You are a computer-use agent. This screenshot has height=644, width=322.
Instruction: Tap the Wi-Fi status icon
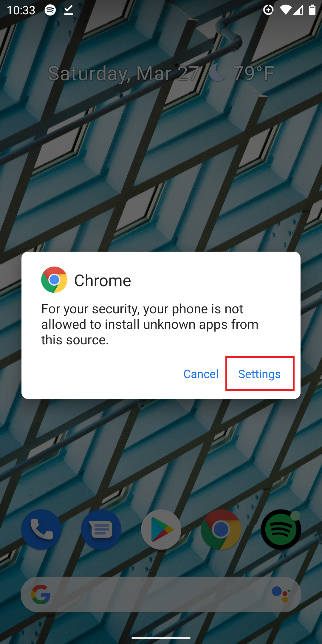coord(285,10)
